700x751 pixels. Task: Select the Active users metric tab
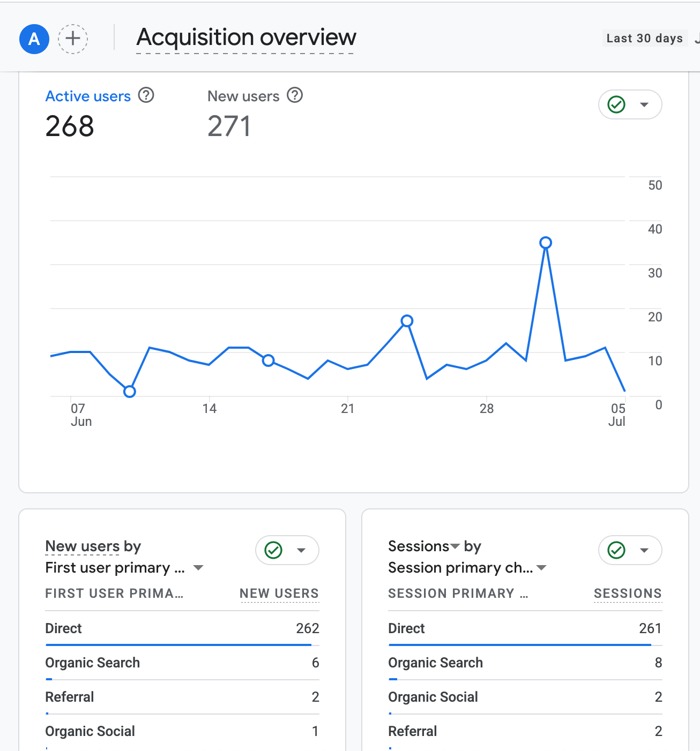(88, 96)
